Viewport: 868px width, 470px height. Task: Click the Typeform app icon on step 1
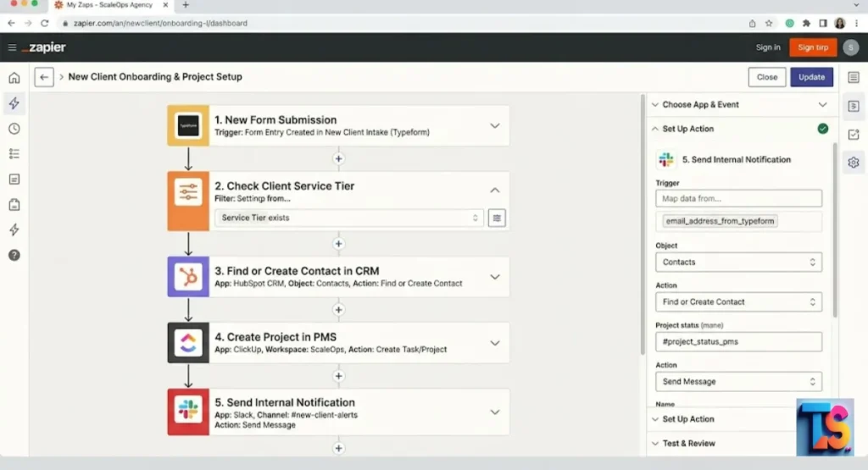(188, 125)
